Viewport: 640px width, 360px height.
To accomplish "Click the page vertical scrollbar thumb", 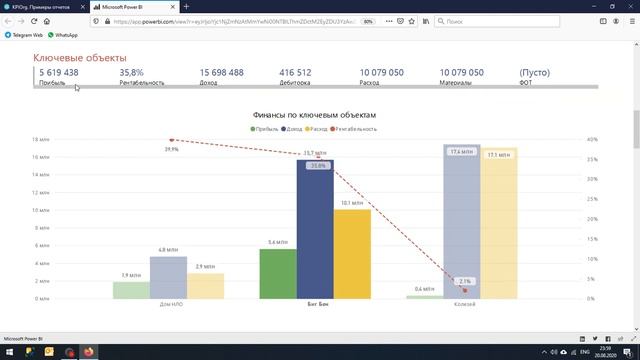I will (x=636, y=129).
